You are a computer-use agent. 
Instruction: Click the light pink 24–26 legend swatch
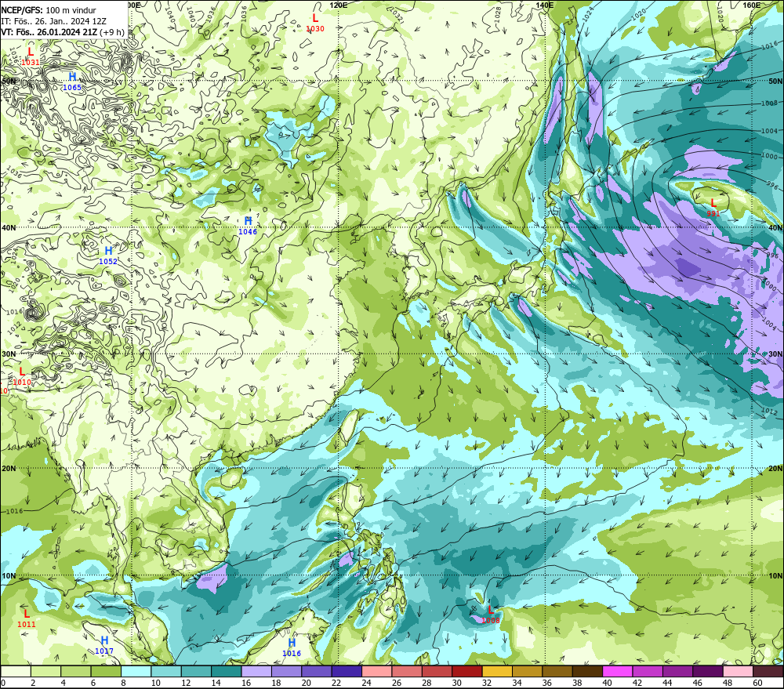[377, 671]
